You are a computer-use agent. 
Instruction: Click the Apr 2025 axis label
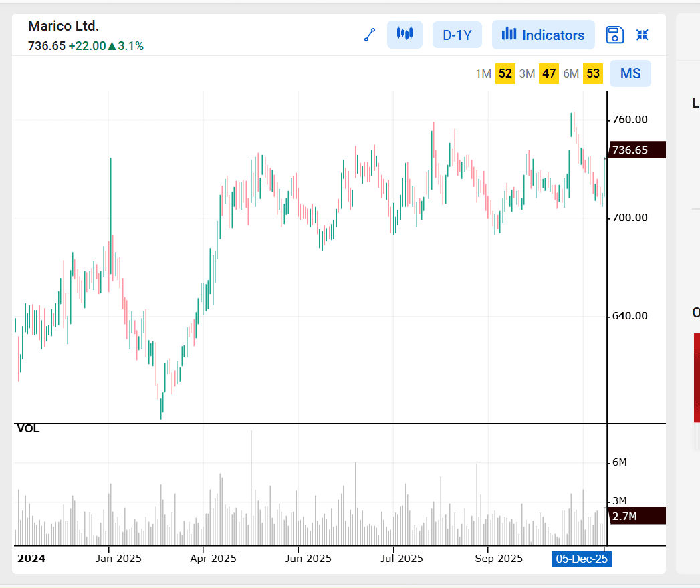coord(213,559)
